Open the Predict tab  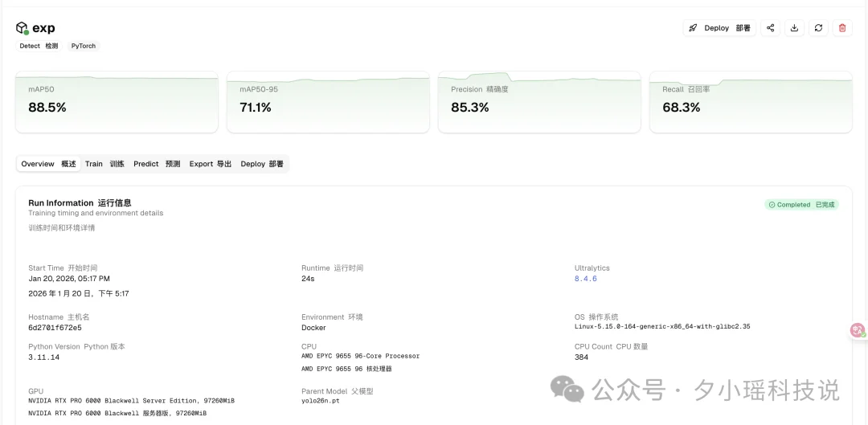[x=157, y=164]
